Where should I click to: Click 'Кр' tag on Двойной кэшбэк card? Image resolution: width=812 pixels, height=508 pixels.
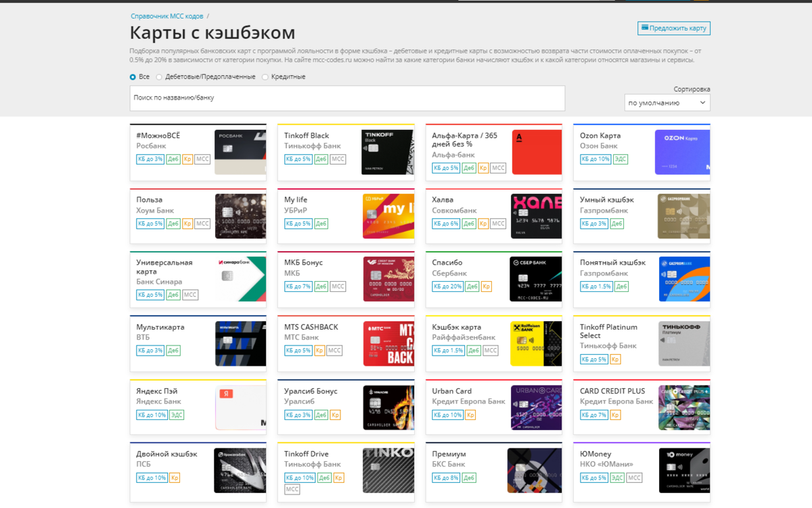[x=175, y=478]
